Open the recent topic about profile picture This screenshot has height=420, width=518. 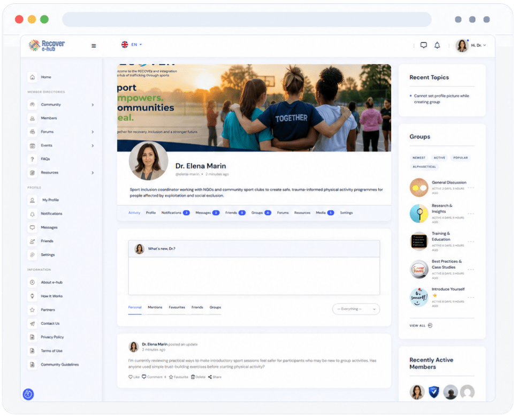tap(441, 100)
